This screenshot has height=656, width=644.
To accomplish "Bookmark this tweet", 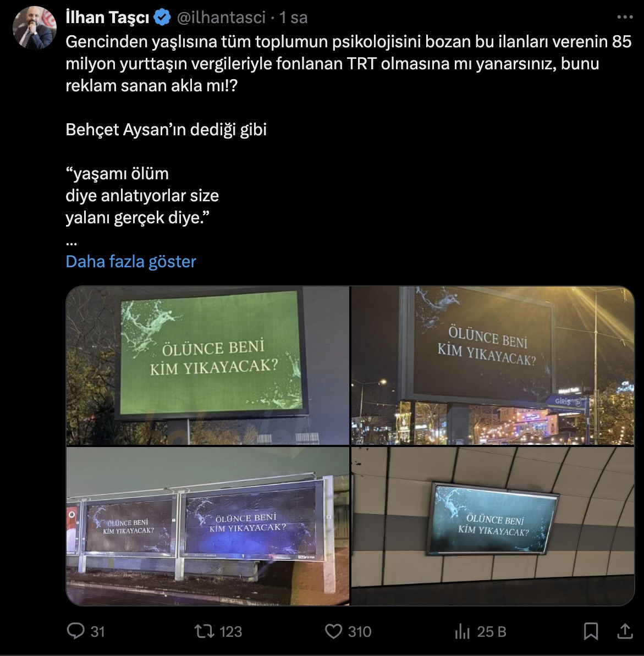I will (x=591, y=631).
